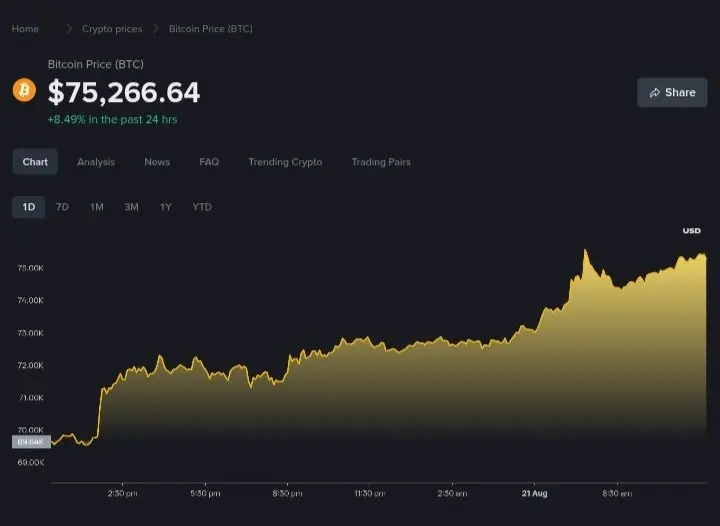The width and height of the screenshot is (720, 526).
Task: Select the 7D time range
Action: point(62,207)
